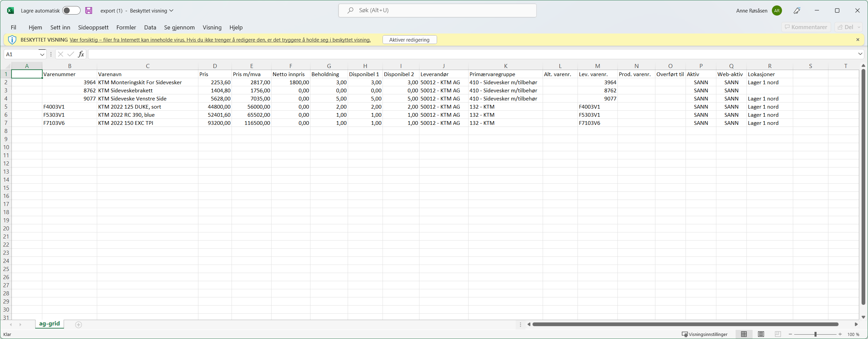
Task: Click the protected view warning link text
Action: pyautogui.click(x=220, y=40)
